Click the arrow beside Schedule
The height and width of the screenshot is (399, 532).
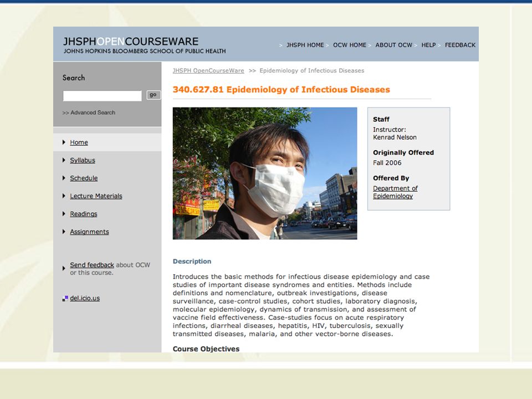click(64, 178)
